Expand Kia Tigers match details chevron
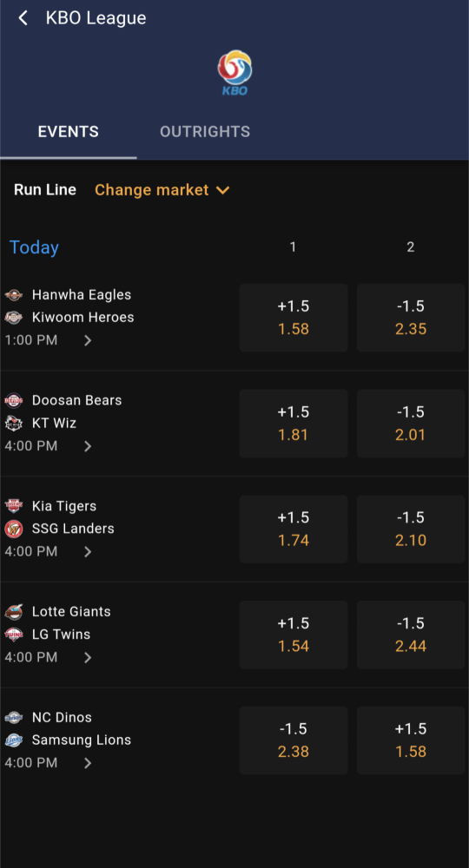 (x=88, y=552)
